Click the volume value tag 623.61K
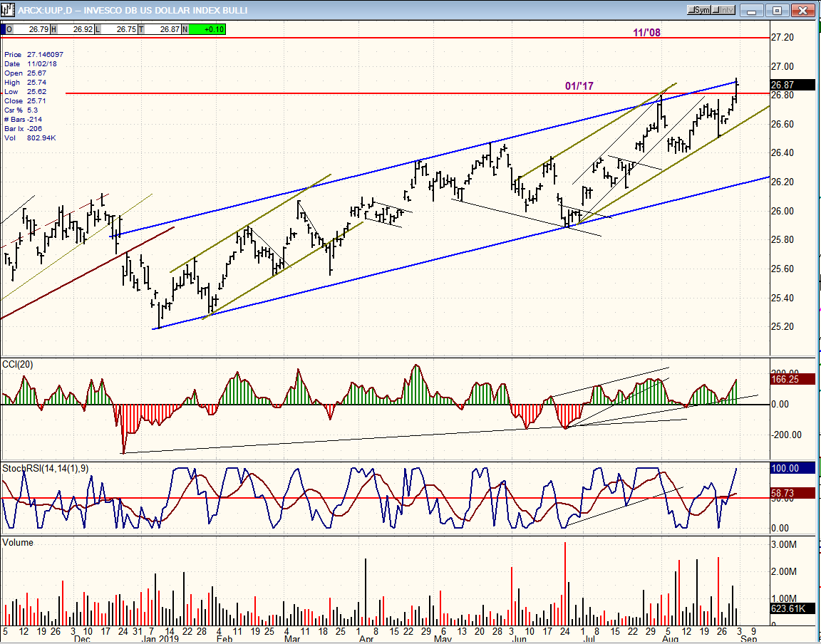Image resolution: width=821 pixels, height=644 pixels. (793, 608)
